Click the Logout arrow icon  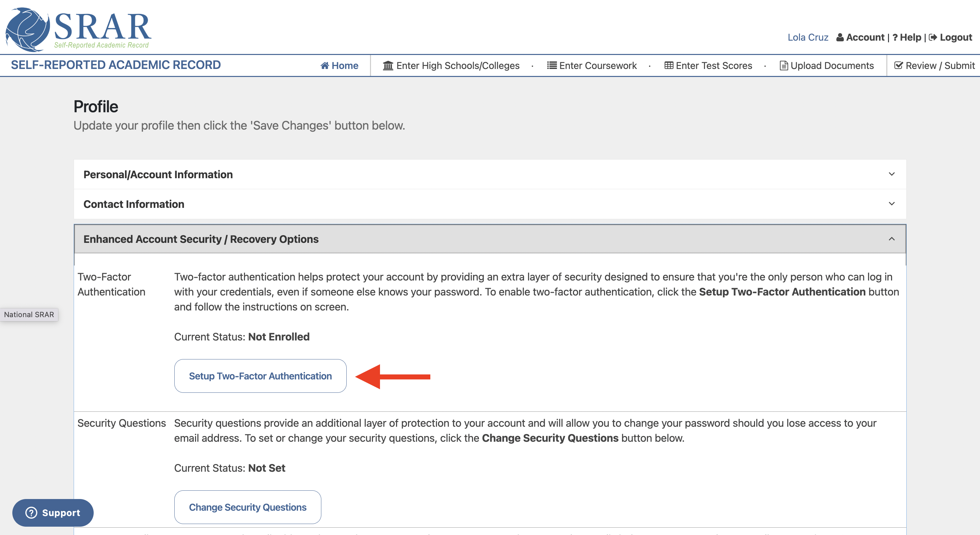point(932,37)
